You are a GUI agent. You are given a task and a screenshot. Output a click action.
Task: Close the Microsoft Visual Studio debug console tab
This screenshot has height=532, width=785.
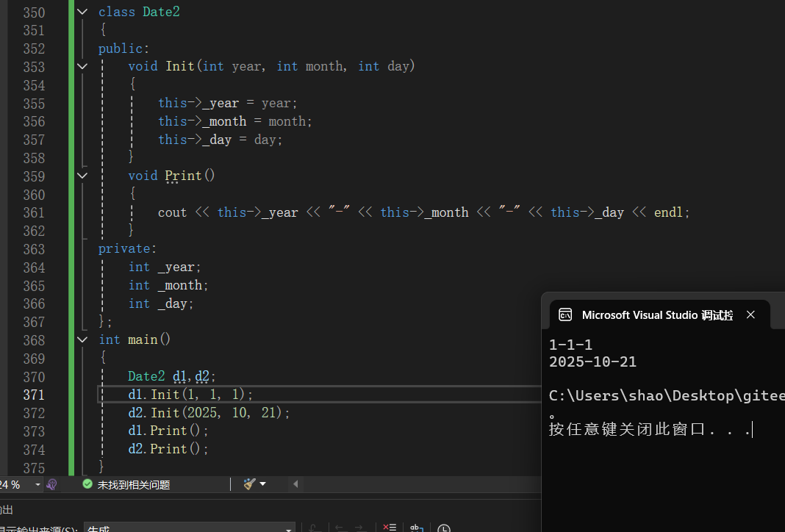point(750,314)
